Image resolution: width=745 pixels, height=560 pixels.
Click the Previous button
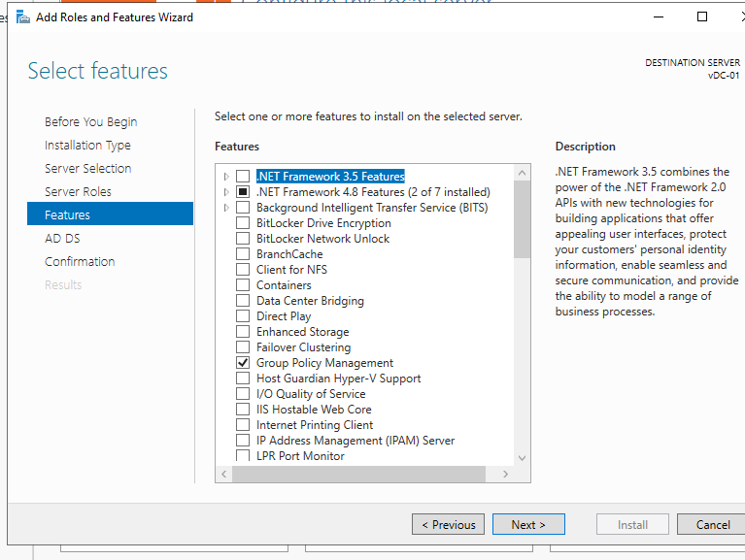448,524
